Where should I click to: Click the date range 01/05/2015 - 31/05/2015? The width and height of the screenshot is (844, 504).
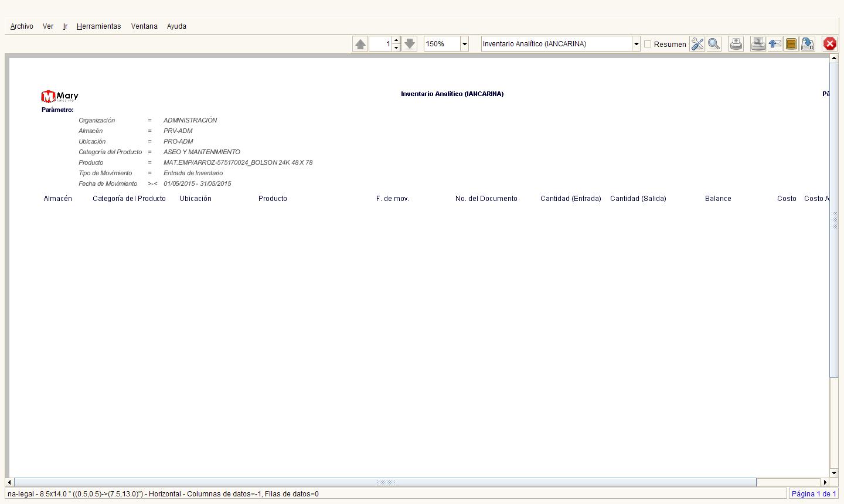pos(197,183)
